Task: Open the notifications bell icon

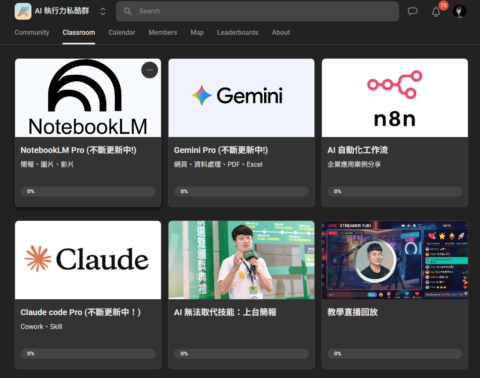Action: click(x=436, y=12)
